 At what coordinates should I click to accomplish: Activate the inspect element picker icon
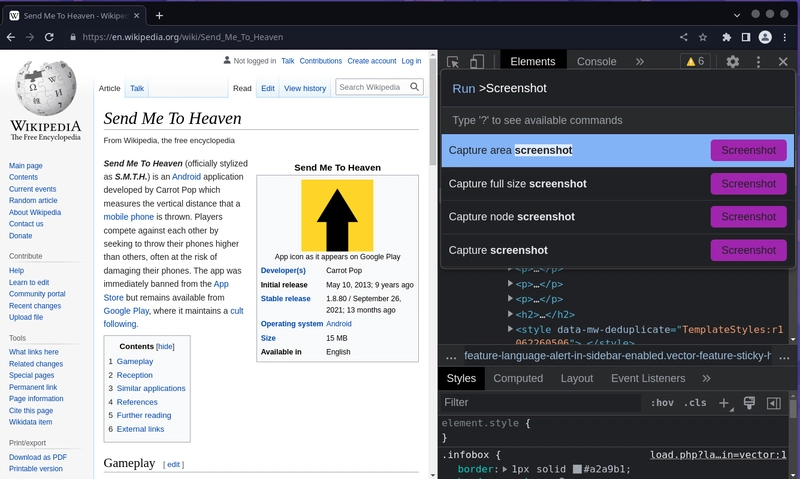(x=453, y=62)
